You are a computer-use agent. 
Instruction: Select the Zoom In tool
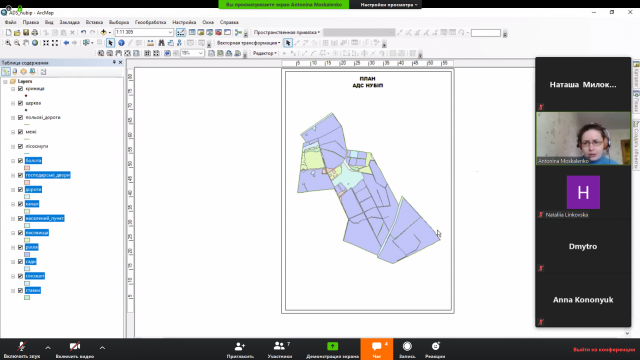[8, 43]
